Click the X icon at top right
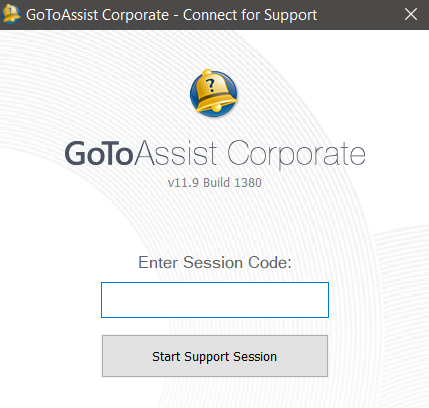 [x=411, y=14]
